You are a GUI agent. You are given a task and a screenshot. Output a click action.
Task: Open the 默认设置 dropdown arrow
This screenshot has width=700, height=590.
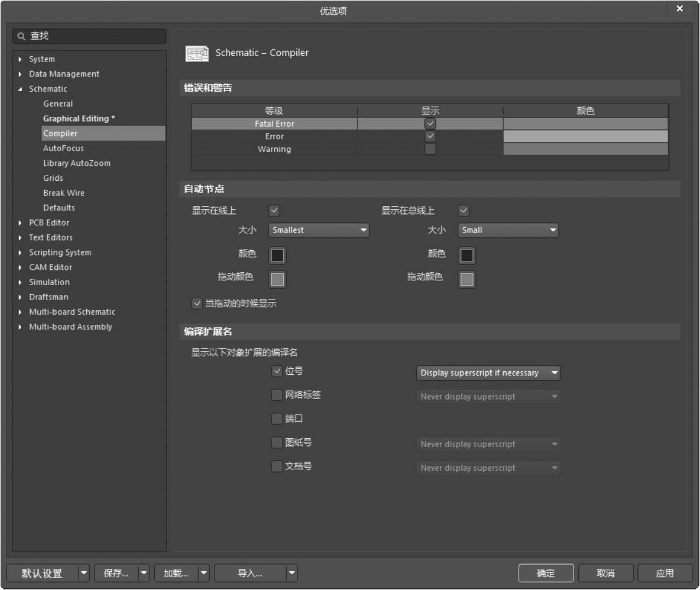pos(84,573)
